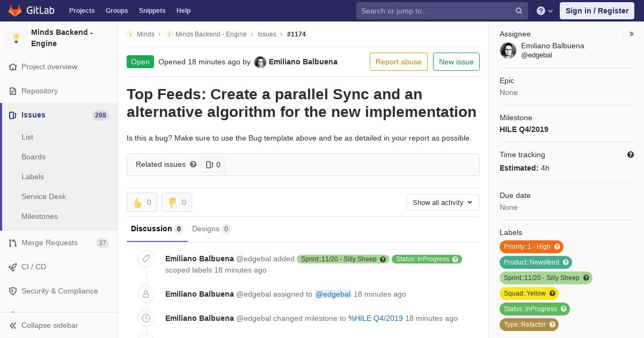Click the CI / CD rocket icon
The image size is (644, 338).
13,267
